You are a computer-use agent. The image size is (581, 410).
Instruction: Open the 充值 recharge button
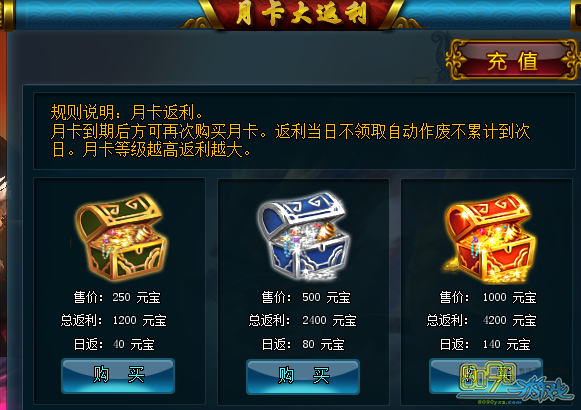pyautogui.click(x=512, y=60)
